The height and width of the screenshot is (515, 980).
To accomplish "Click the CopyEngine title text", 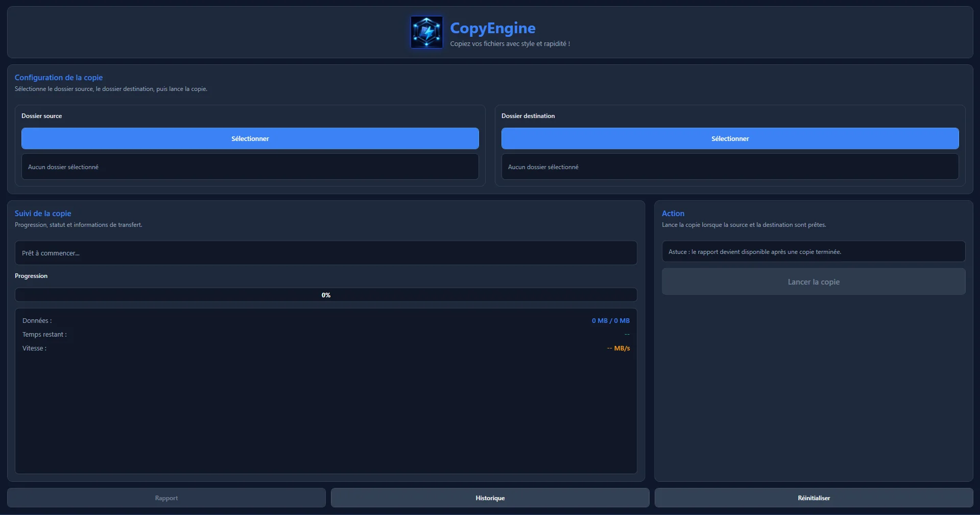I will click(493, 28).
